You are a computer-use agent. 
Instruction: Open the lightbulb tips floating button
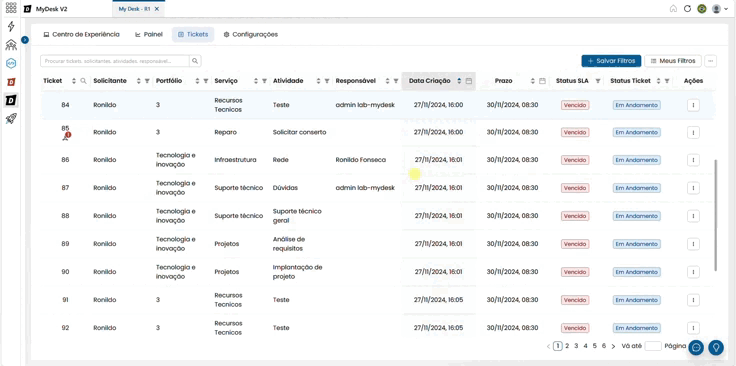coord(716,347)
